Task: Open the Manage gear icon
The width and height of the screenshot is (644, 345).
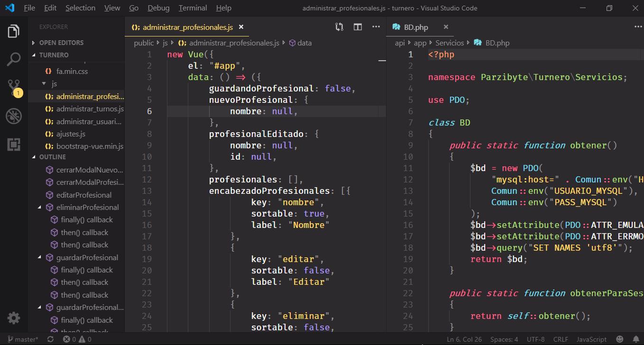Action: coord(14,318)
